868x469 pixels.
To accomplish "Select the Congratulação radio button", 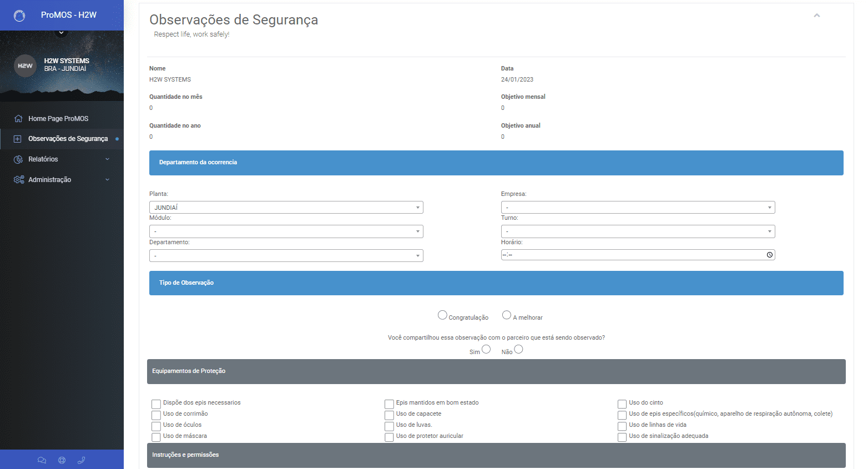I will pyautogui.click(x=442, y=315).
